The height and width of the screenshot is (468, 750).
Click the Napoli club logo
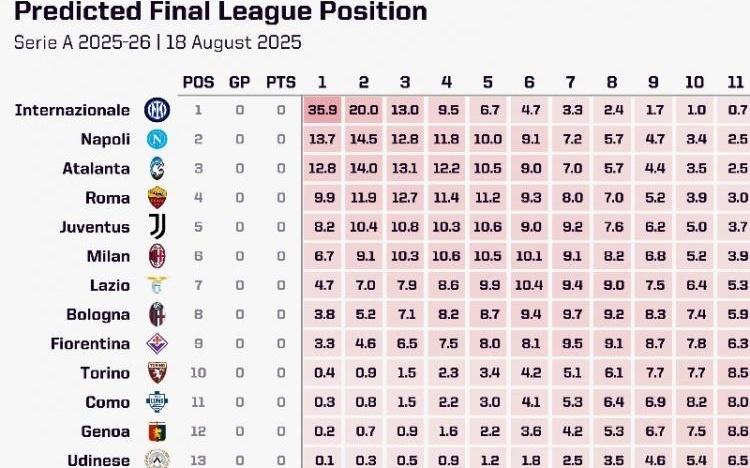[x=157, y=139]
